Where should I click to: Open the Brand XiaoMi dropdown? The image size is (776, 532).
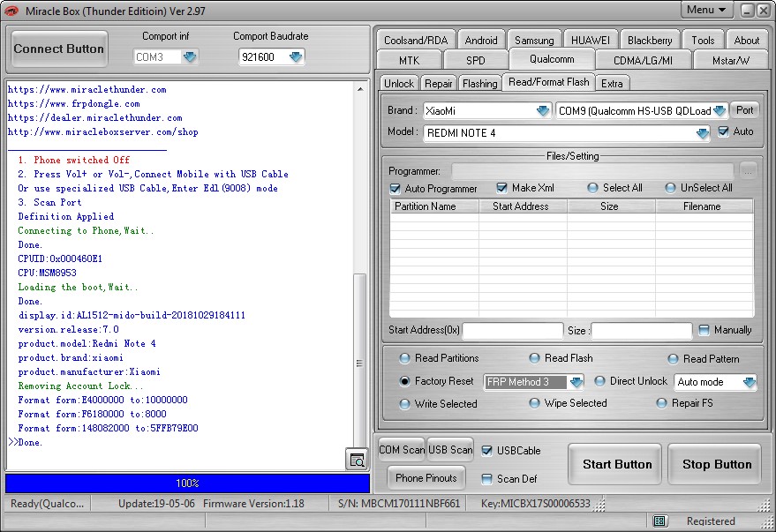click(543, 111)
